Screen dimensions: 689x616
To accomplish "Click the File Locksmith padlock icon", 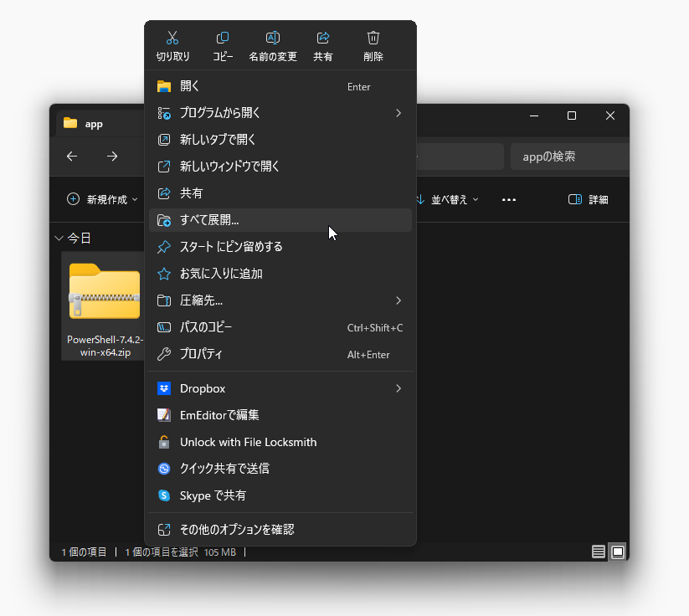I will tap(164, 442).
